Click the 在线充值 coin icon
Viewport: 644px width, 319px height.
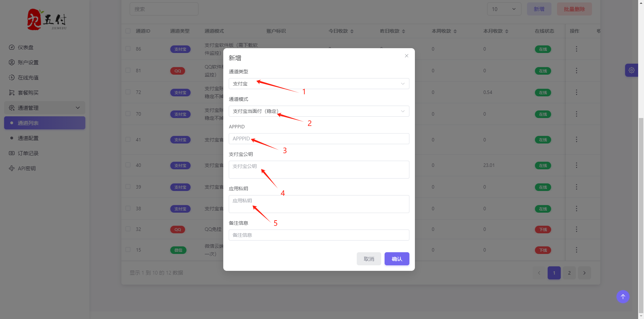(12, 78)
